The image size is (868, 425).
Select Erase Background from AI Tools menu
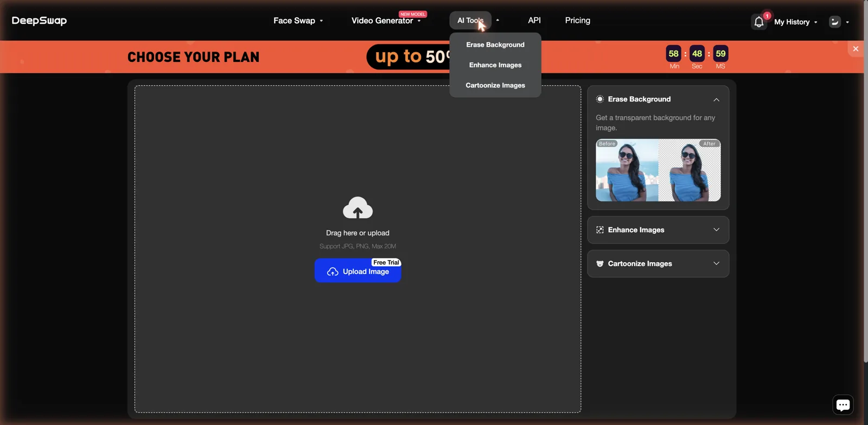pos(495,45)
